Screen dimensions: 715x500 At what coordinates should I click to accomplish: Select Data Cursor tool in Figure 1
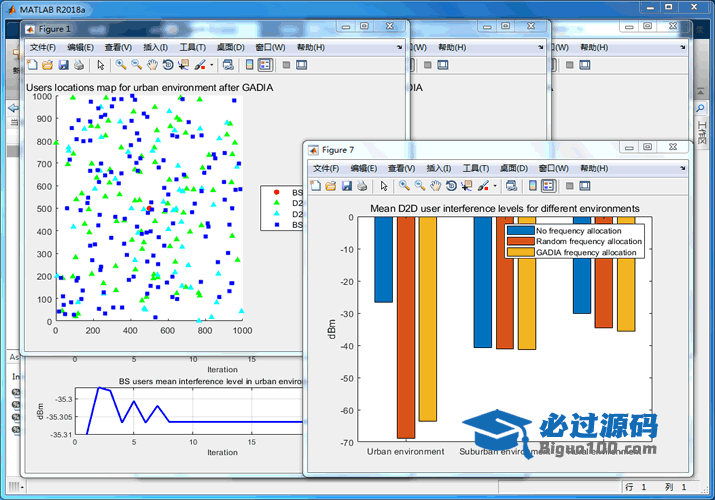184,65
